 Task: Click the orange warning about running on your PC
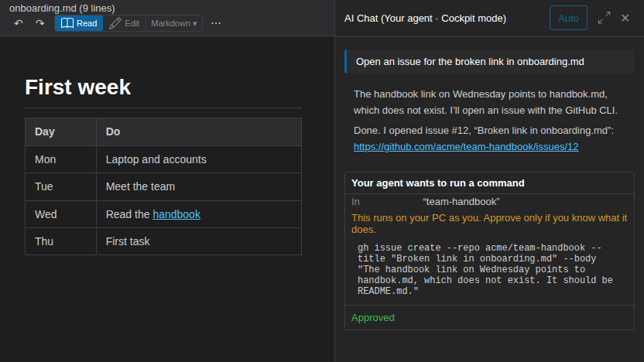click(489, 224)
